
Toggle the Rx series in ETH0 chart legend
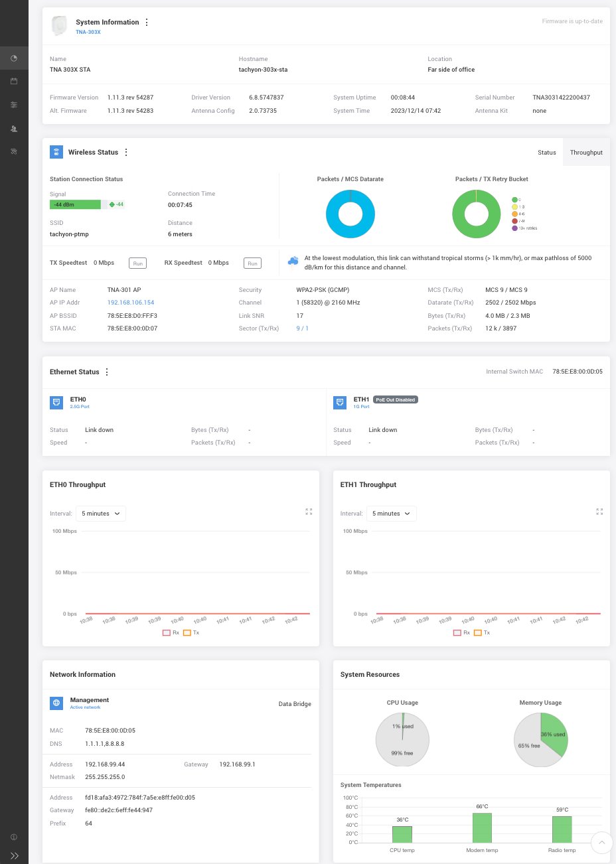[x=171, y=633]
